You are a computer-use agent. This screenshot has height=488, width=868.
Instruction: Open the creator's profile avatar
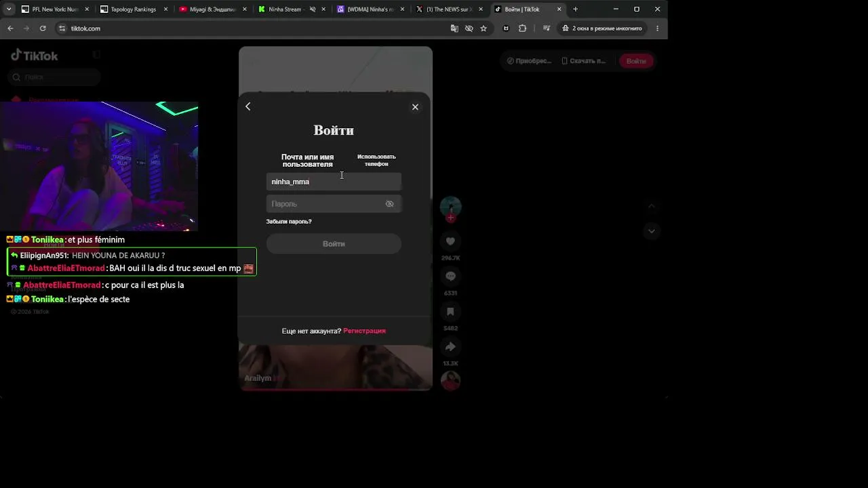(x=450, y=206)
